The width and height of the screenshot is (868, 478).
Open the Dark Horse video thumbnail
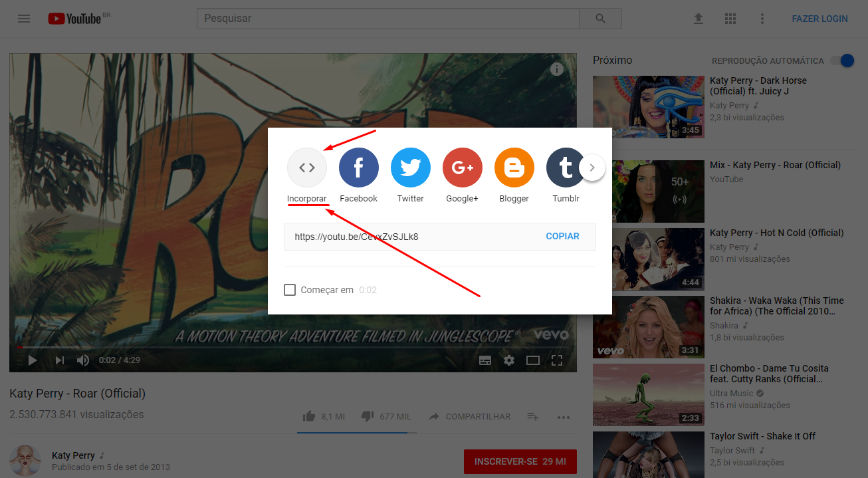tap(649, 107)
